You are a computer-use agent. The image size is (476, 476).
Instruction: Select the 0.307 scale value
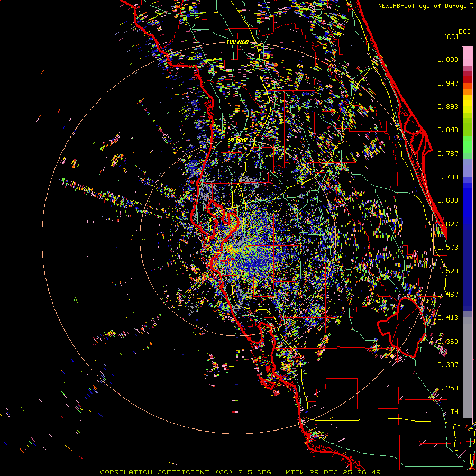pyautogui.click(x=448, y=365)
